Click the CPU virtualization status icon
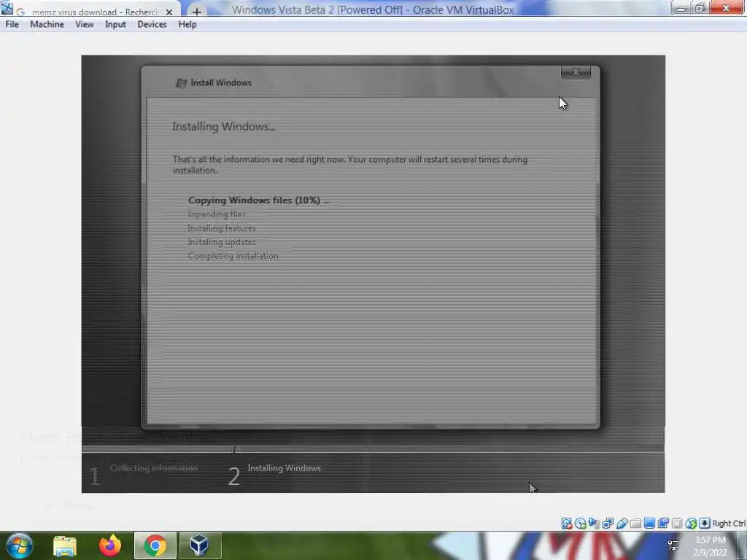Viewport: 747px width, 560px height. [677, 524]
